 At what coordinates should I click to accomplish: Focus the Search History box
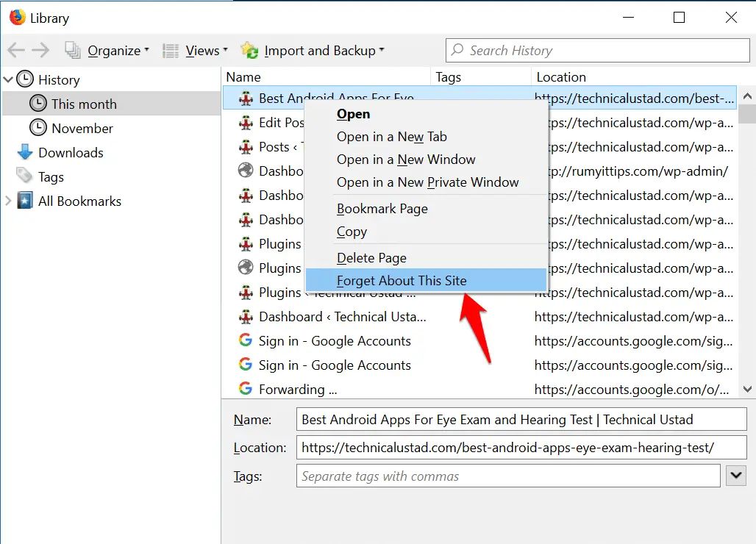[598, 51]
